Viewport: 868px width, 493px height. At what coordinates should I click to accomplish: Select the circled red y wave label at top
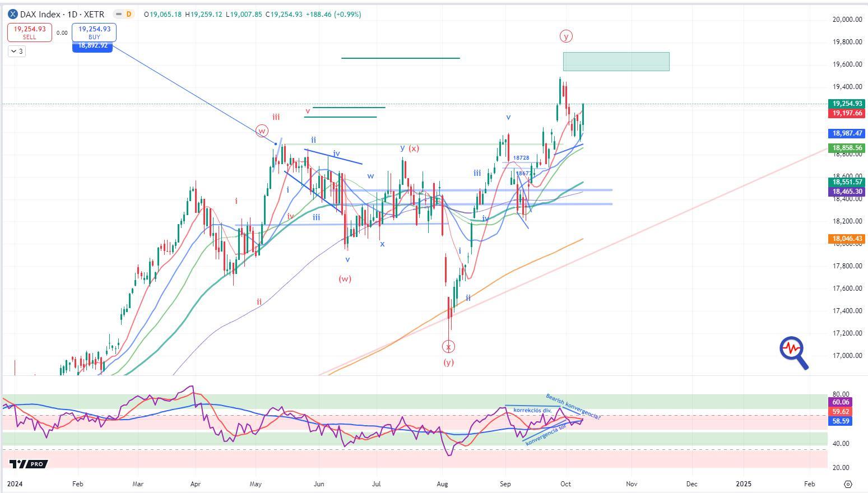566,36
